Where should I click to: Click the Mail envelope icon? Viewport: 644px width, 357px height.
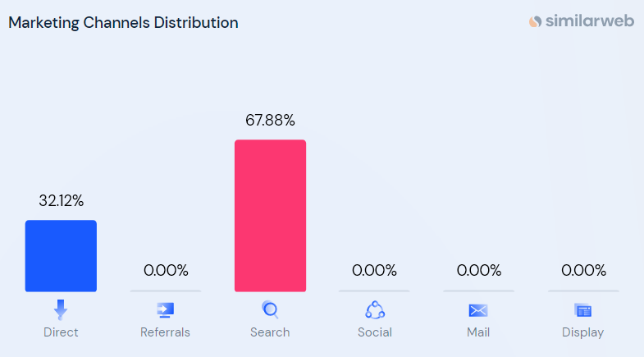pyautogui.click(x=478, y=310)
